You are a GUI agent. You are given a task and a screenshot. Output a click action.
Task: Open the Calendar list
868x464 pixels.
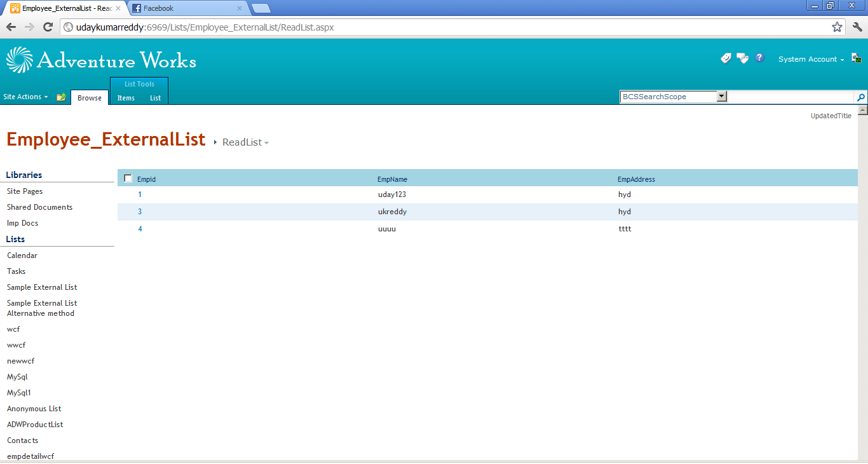(22, 256)
